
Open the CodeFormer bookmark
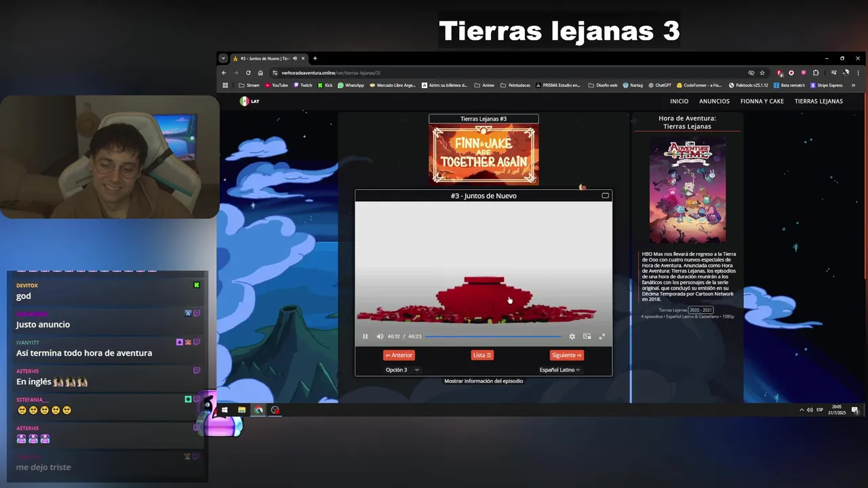pos(700,85)
